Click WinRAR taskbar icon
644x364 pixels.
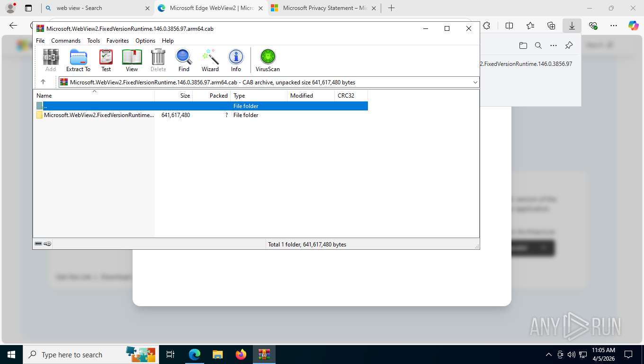click(x=264, y=355)
